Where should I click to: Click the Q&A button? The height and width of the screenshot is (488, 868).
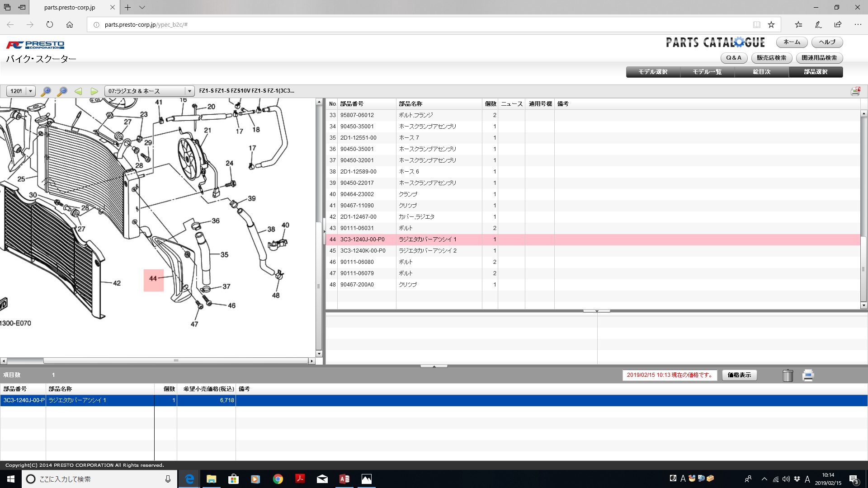point(733,58)
